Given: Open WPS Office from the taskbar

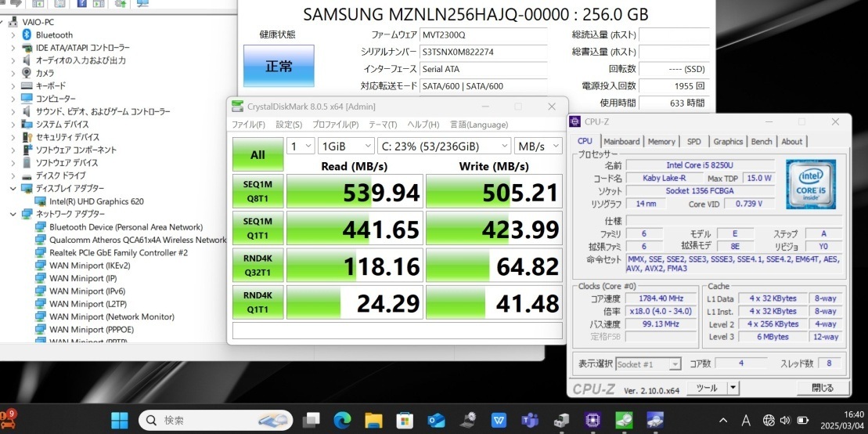Looking at the screenshot, I should coord(499,420).
